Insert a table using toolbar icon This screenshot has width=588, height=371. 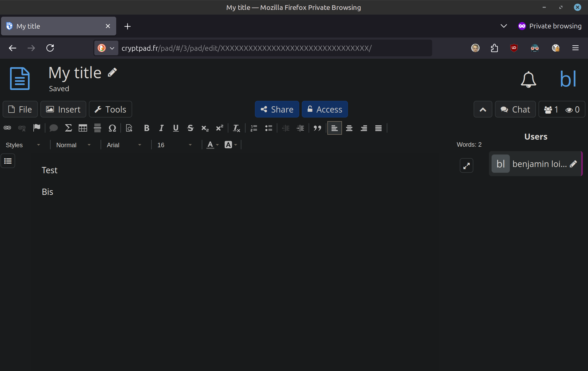pos(83,128)
